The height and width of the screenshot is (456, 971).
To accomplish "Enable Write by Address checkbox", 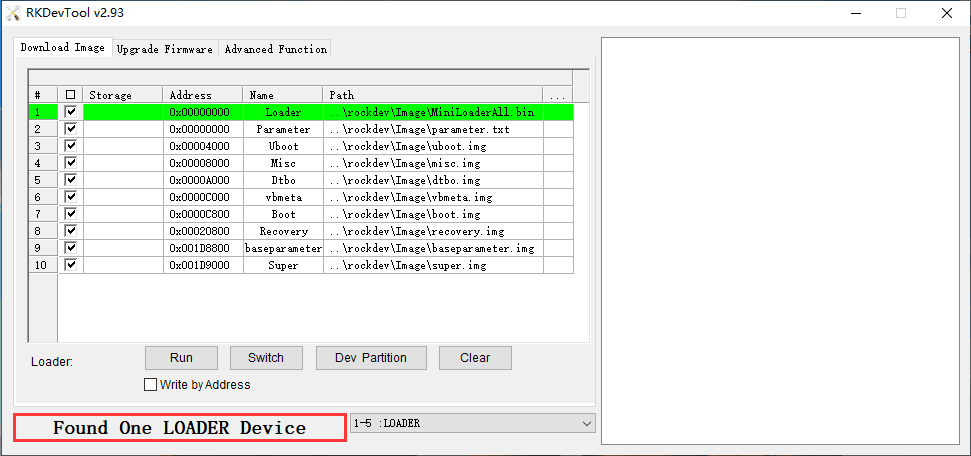I will pos(151,385).
